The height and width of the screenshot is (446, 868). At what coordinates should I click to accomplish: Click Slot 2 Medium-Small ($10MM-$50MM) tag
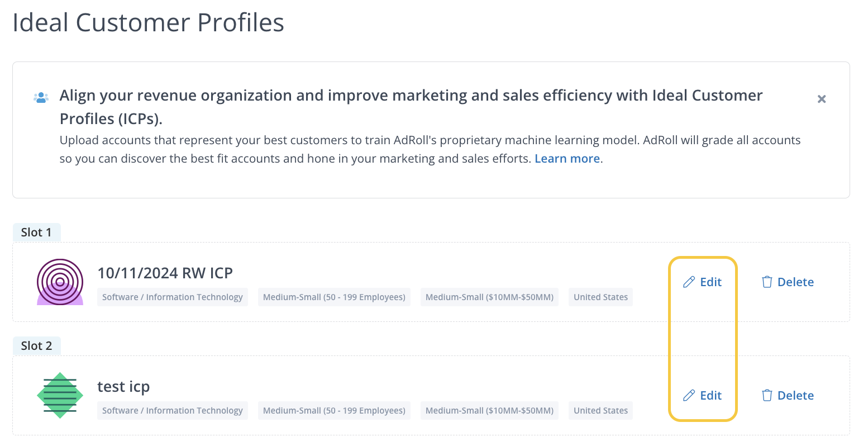(489, 411)
